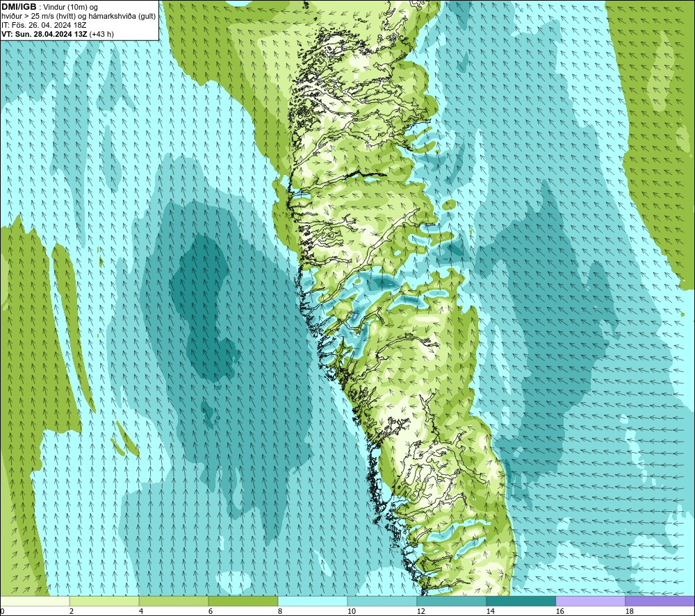Click the small purple gust patch on land
This screenshot has height=616, width=695.
click(x=355, y=316)
